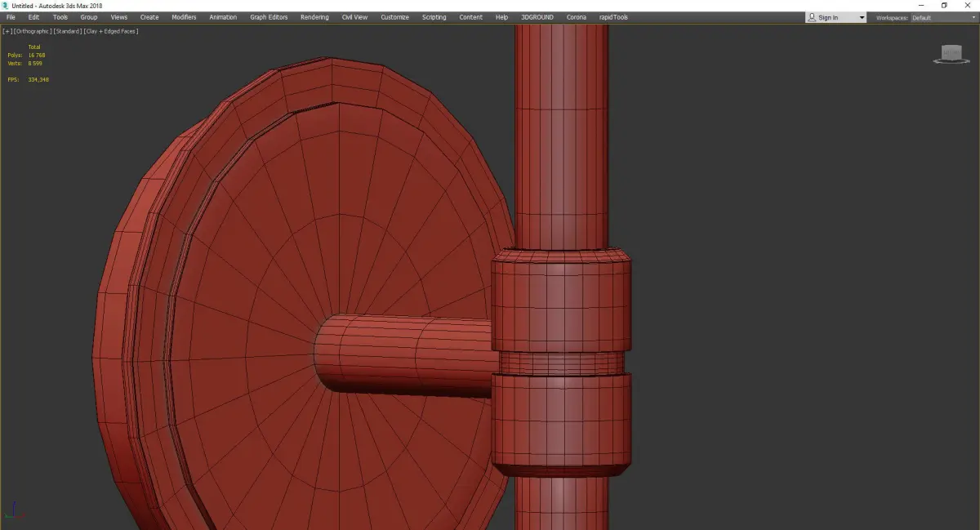The height and width of the screenshot is (530, 980).
Task: Open the Help menu
Action: coord(501,17)
